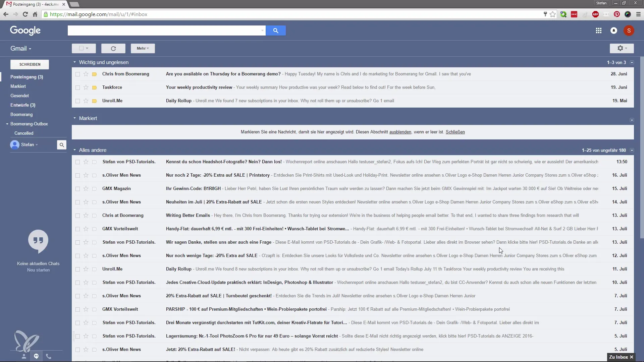Open browser home page icon
644x362 pixels.
click(x=35, y=14)
